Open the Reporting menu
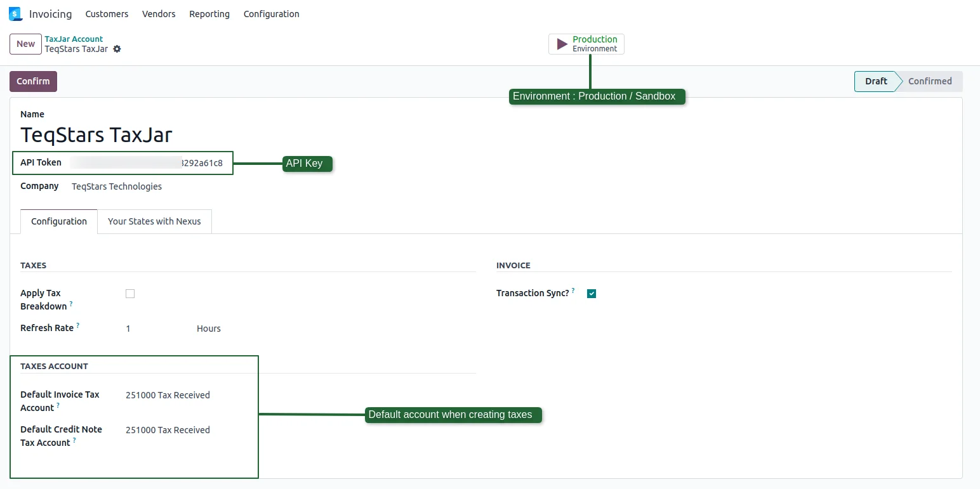The image size is (980, 489). point(209,14)
